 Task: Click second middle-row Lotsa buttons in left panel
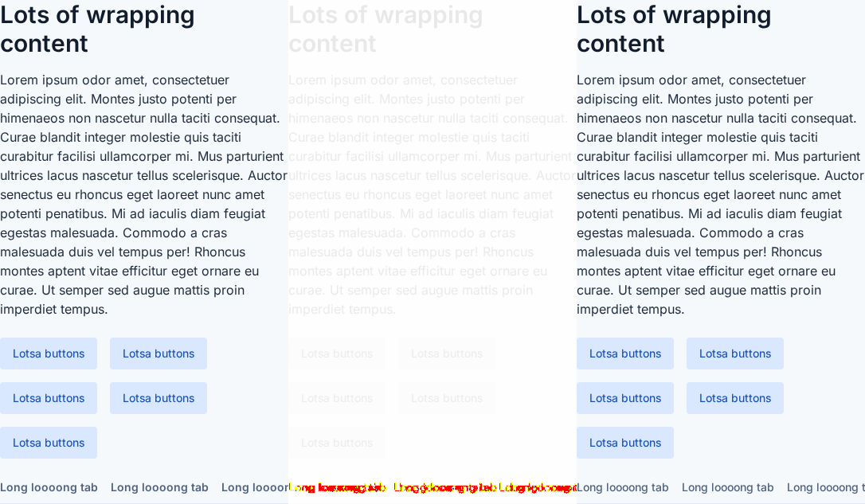click(x=159, y=398)
